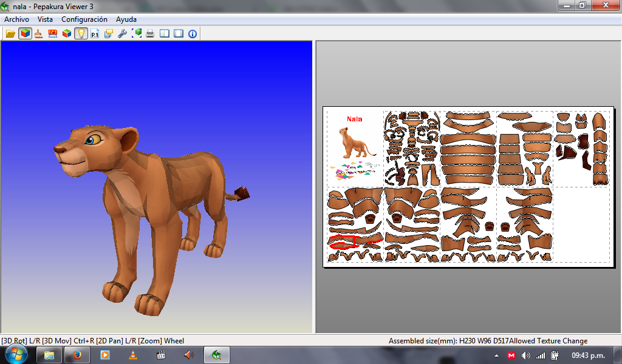
Task: Open Windows Explorer from the taskbar
Action: [x=49, y=355]
